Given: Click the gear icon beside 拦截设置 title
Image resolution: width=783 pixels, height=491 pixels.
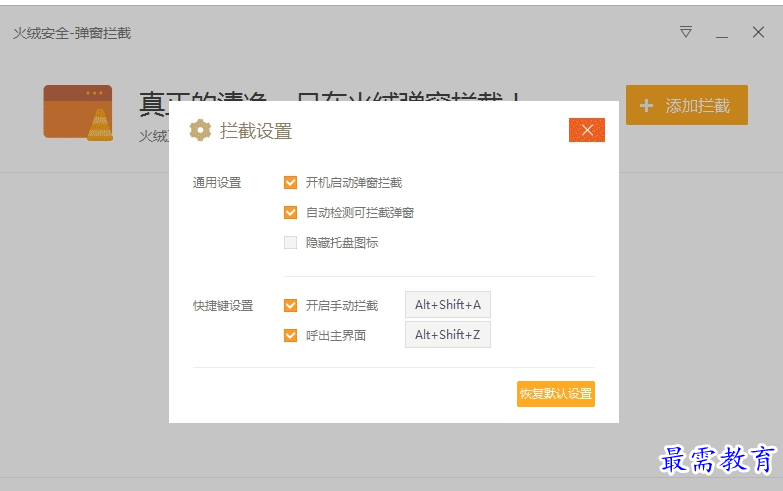Looking at the screenshot, I should tap(200, 130).
